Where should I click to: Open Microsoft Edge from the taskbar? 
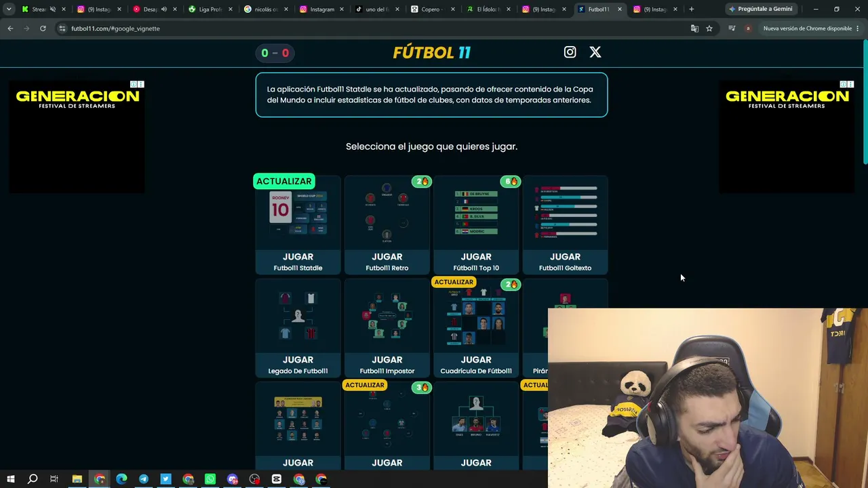pos(121,479)
